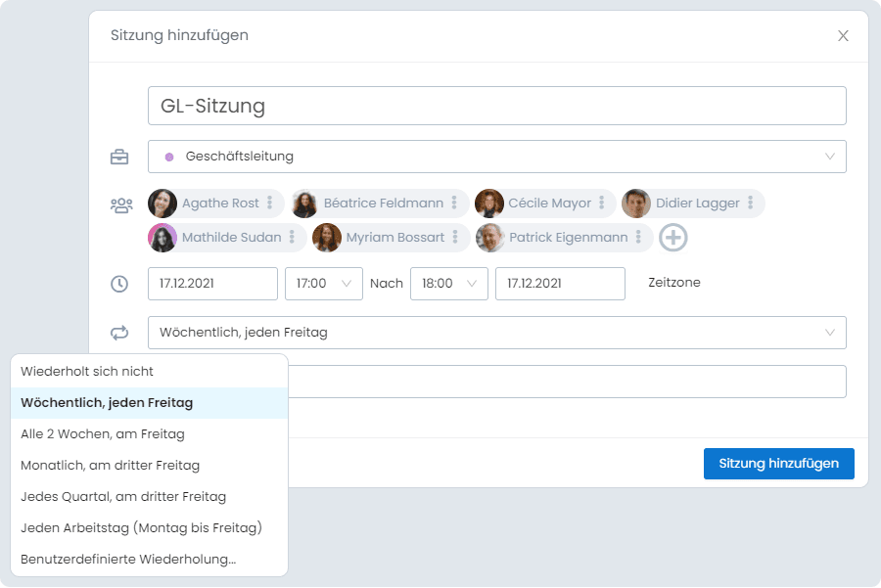Open options dots next to Patrick Eigenmann
Screen dimensions: 881x588
(638, 237)
